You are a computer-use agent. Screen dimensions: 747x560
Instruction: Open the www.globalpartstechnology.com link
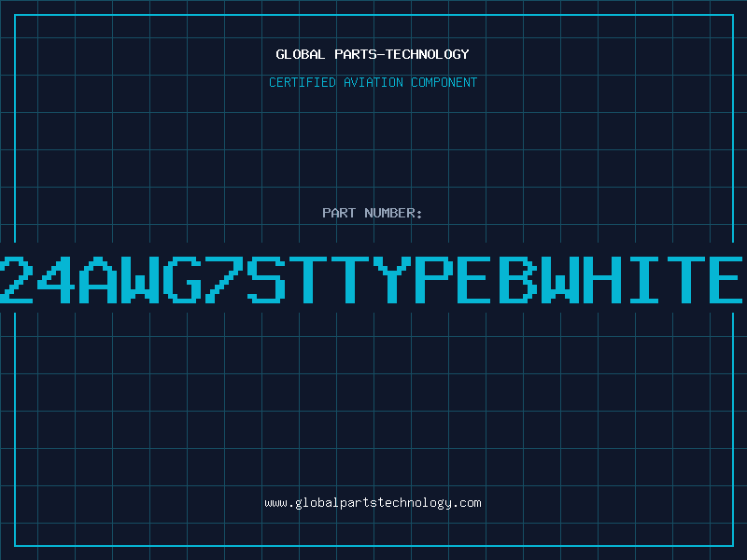pos(373,503)
